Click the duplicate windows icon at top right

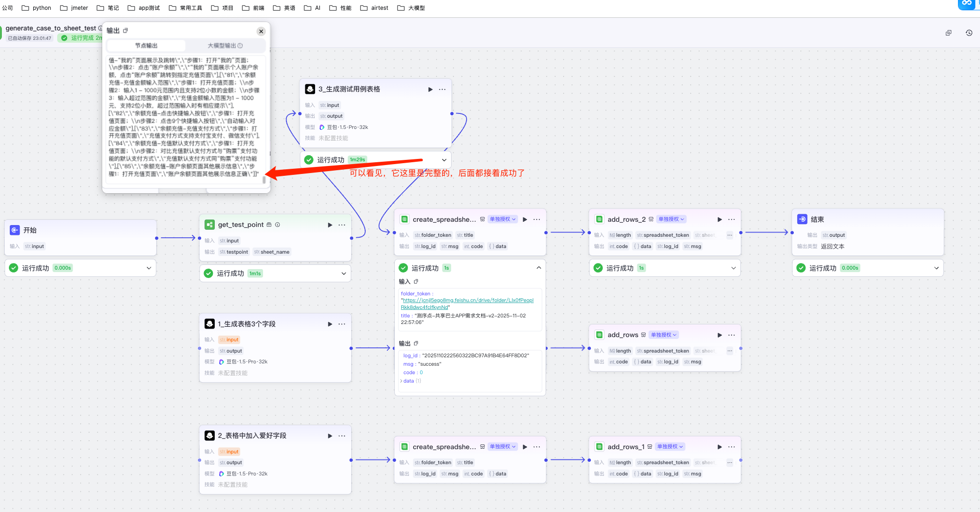(948, 33)
